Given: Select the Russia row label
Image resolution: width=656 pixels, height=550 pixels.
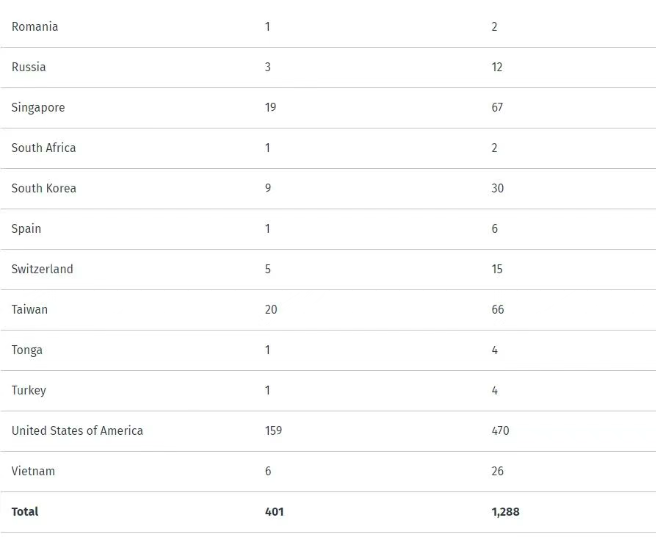Looking at the screenshot, I should [29, 67].
